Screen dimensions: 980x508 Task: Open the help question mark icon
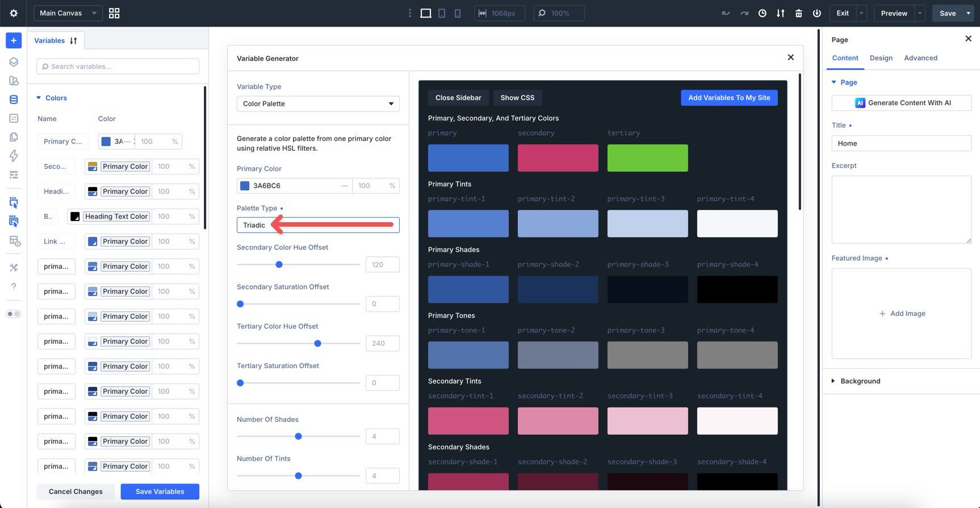click(14, 286)
